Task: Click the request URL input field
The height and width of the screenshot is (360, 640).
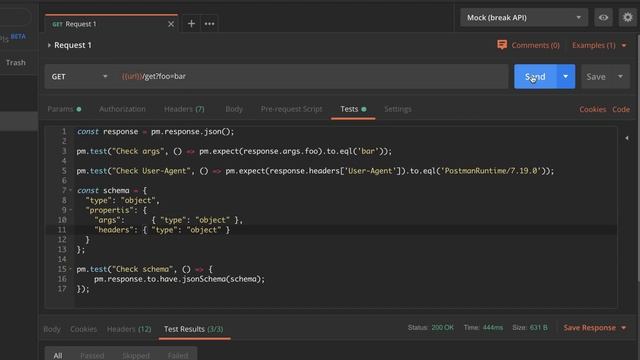Action: [312, 76]
